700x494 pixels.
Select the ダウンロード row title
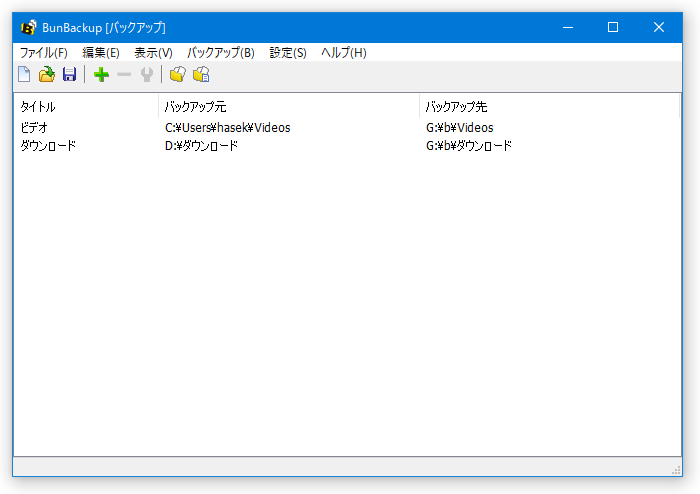[48, 145]
